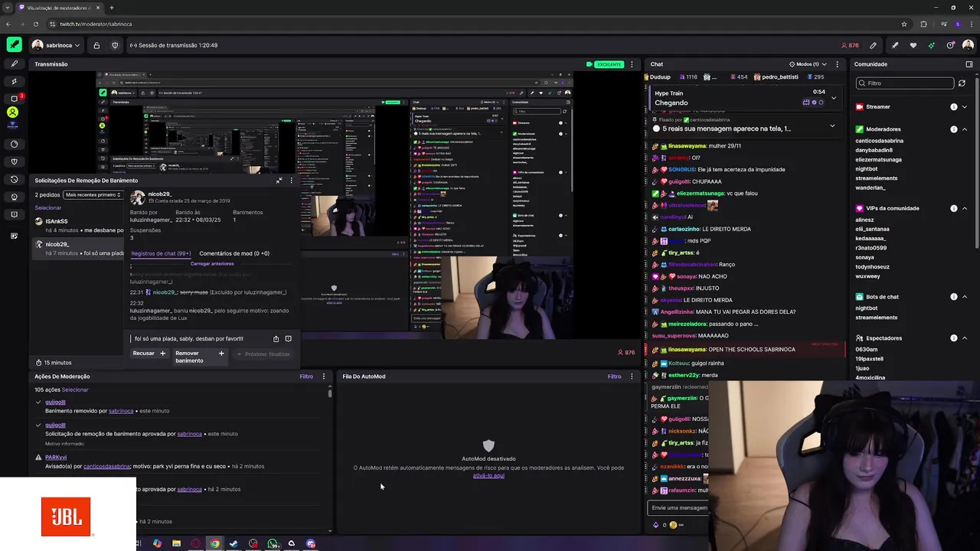The width and height of the screenshot is (980, 551).
Task: Click the pencil edit icon in top bar
Action: click(873, 45)
